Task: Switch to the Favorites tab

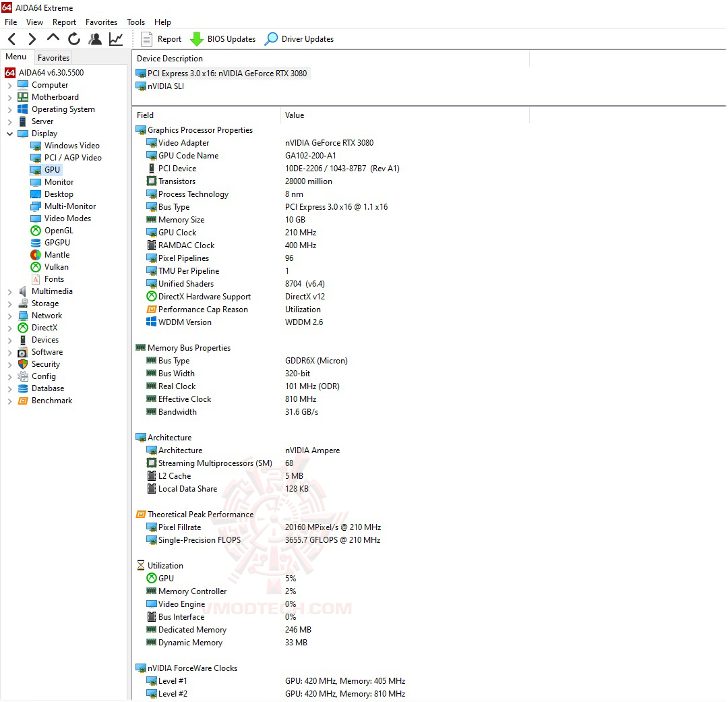Action: tap(53, 57)
